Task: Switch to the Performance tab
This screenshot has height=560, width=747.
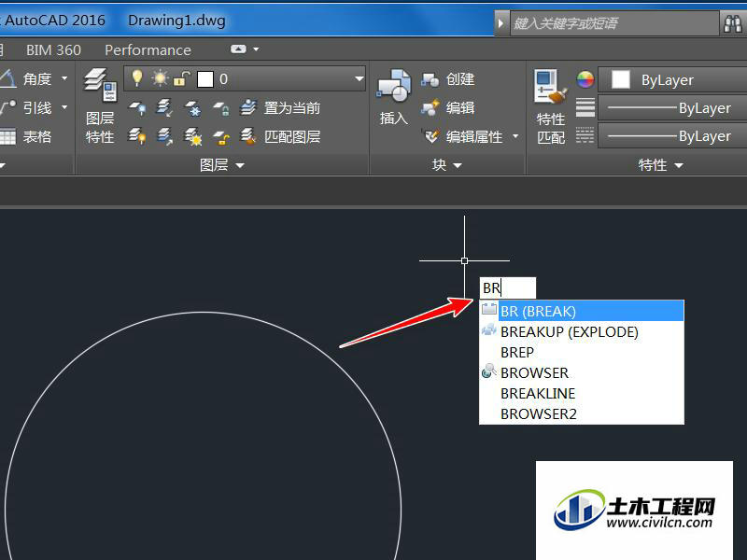Action: [x=148, y=50]
